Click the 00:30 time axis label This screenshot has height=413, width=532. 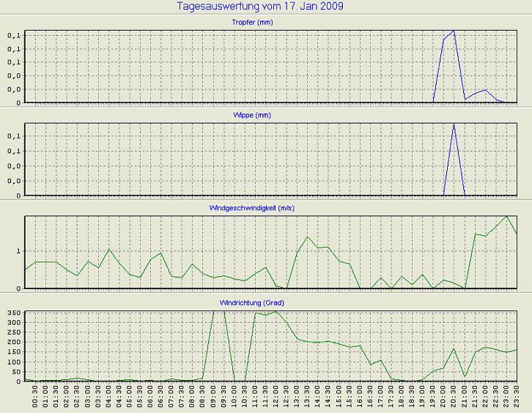click(x=35, y=397)
